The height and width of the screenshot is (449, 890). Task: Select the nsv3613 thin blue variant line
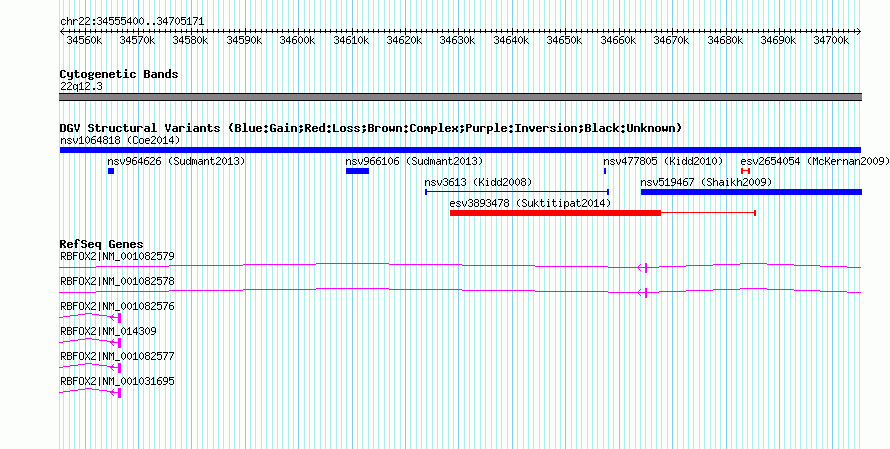pyautogui.click(x=517, y=192)
